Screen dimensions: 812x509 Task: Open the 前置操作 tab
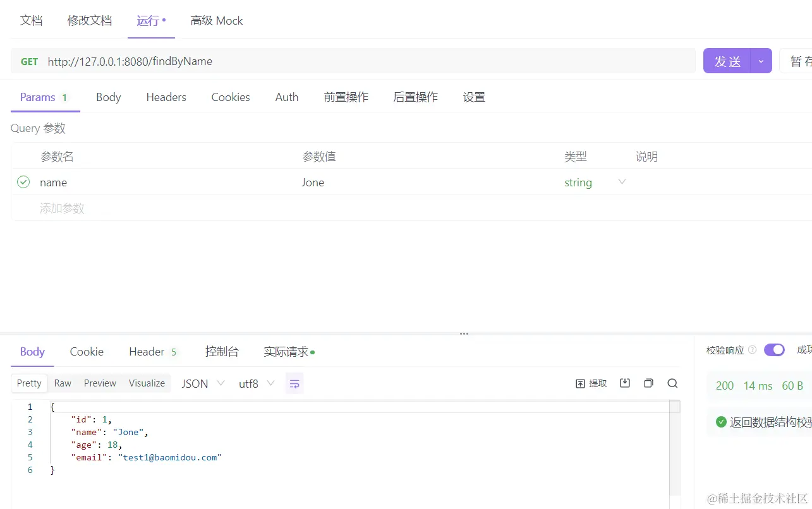(346, 97)
